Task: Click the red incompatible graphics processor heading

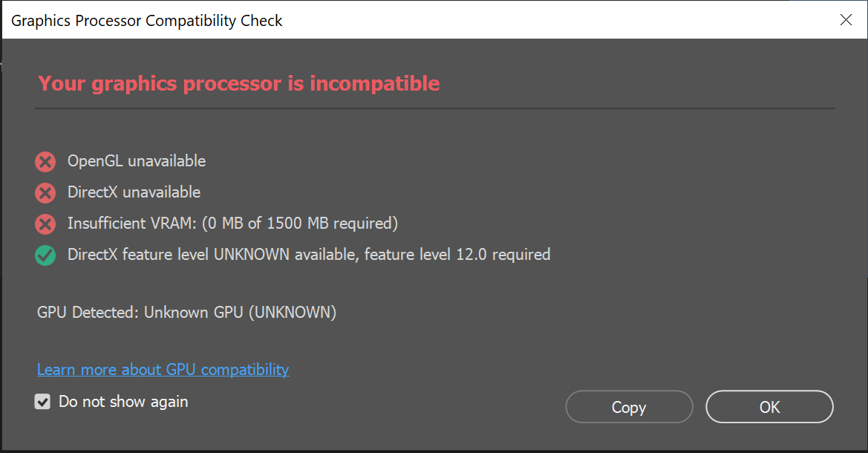Action: pyautogui.click(x=239, y=83)
